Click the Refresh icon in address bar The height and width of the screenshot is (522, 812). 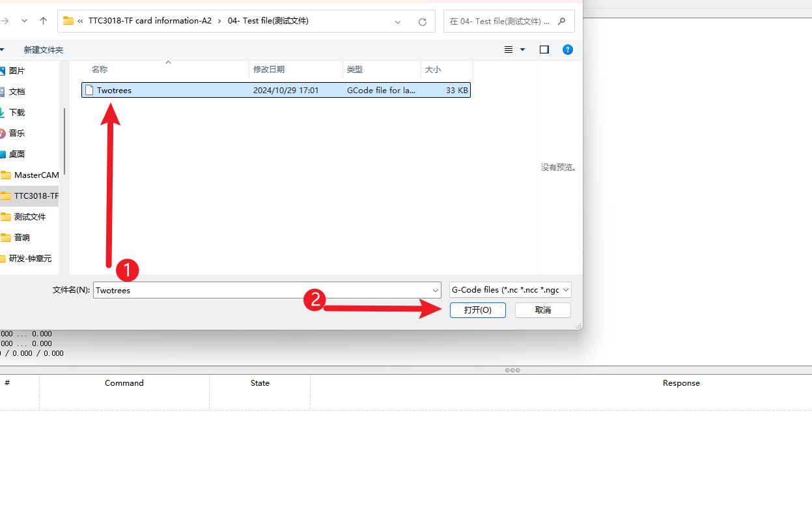422,22
